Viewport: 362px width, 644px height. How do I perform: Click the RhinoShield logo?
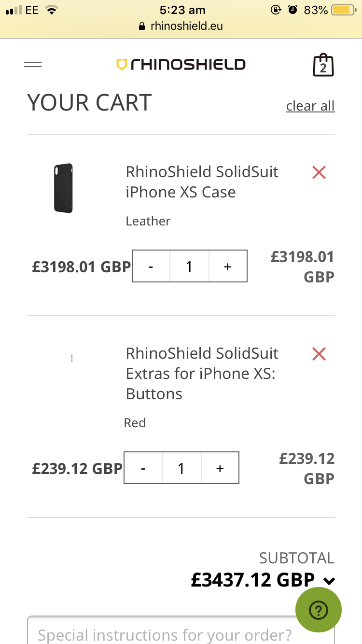[x=181, y=65]
